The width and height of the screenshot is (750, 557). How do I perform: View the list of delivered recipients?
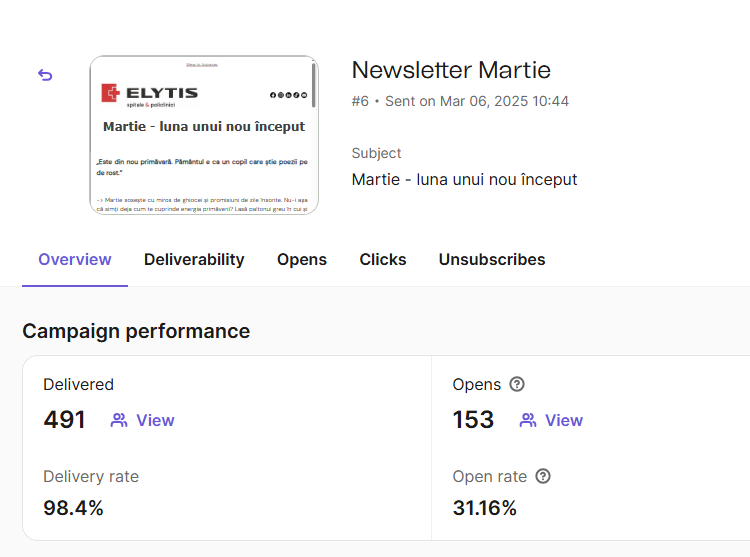point(143,420)
